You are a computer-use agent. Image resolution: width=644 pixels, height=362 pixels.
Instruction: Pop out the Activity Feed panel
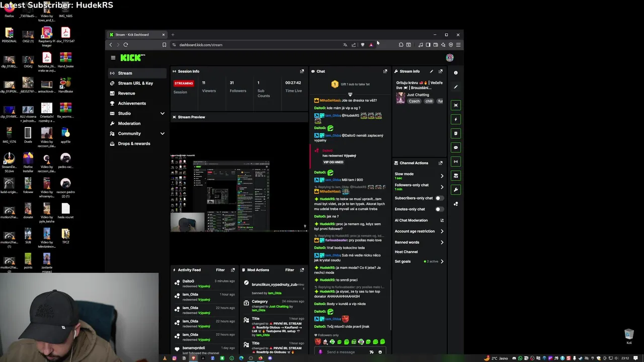pyautogui.click(x=232, y=270)
